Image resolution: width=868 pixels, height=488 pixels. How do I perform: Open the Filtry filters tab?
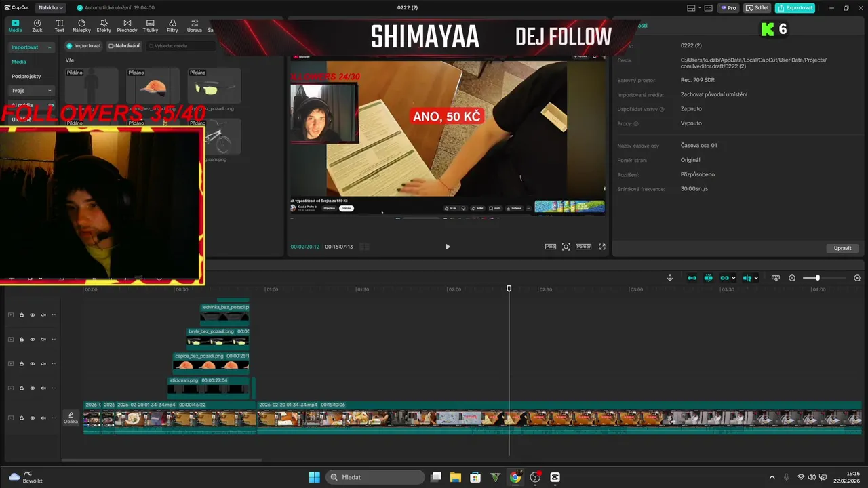click(x=172, y=26)
